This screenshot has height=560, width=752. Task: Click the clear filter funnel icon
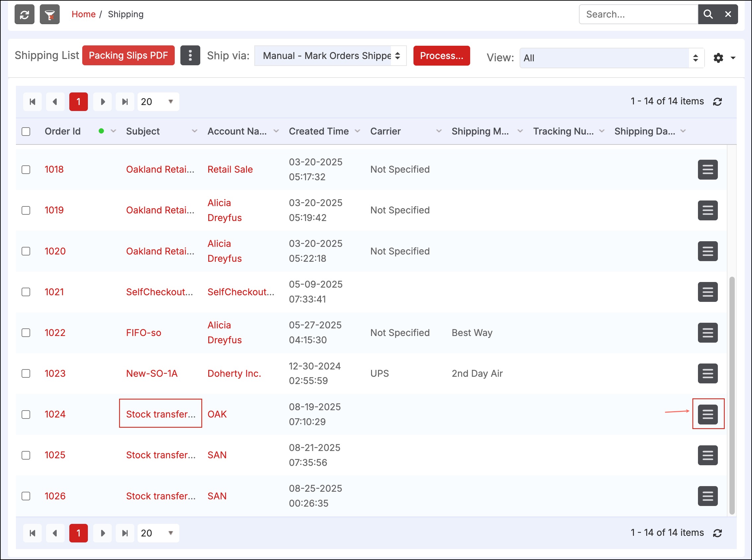click(49, 14)
